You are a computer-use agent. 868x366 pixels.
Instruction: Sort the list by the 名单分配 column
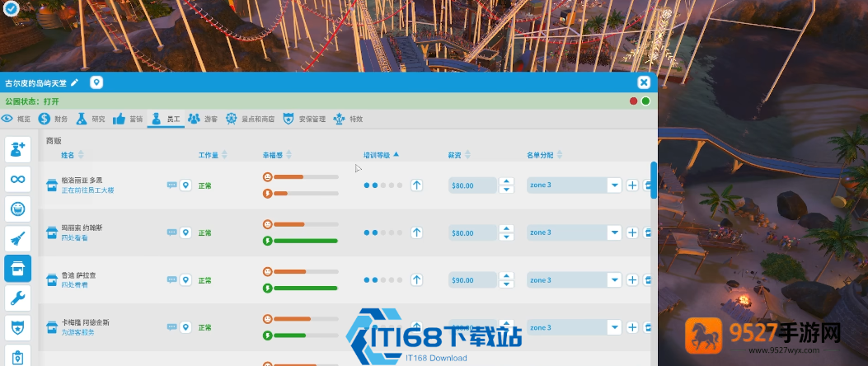544,155
